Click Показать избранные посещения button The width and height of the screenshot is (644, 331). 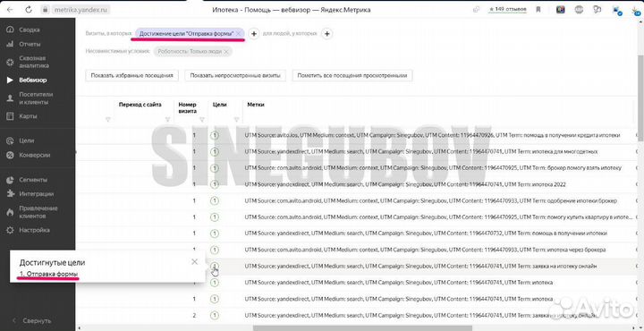tap(131, 75)
